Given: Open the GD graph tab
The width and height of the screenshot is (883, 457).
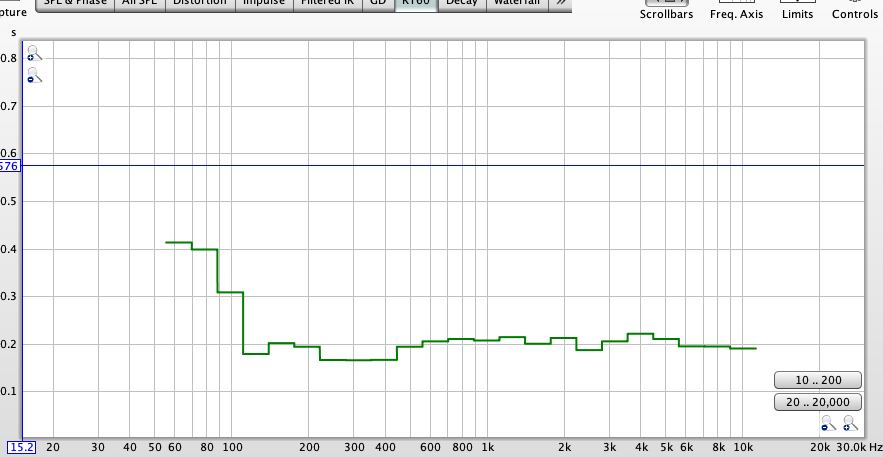Looking at the screenshot, I should (378, 3).
